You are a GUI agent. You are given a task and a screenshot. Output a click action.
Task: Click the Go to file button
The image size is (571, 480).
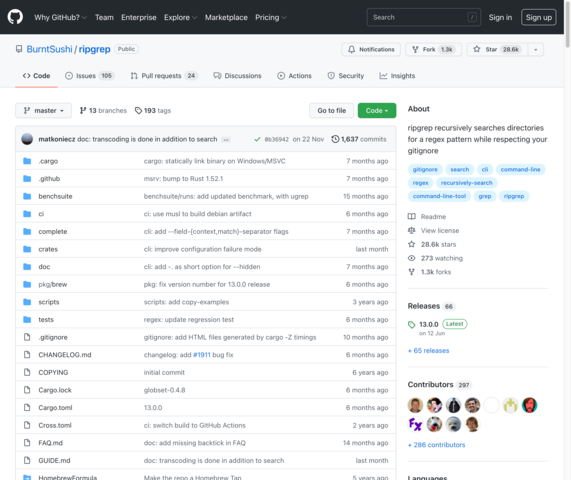pyautogui.click(x=331, y=110)
